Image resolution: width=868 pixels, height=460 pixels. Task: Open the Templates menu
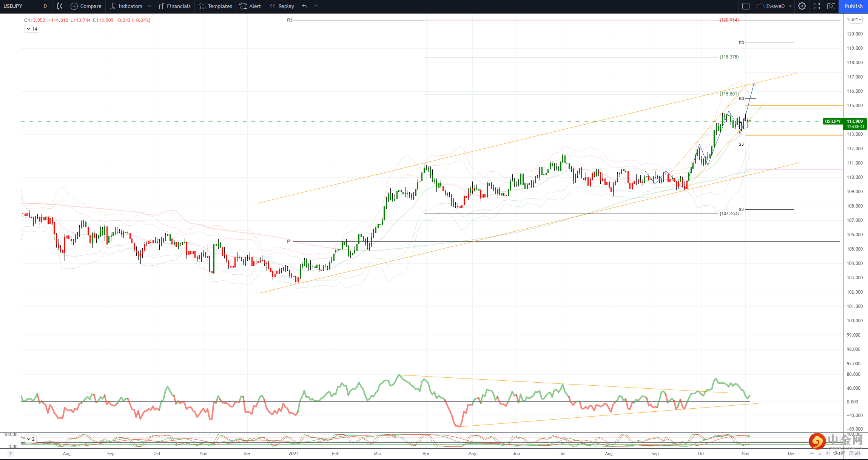tap(216, 6)
